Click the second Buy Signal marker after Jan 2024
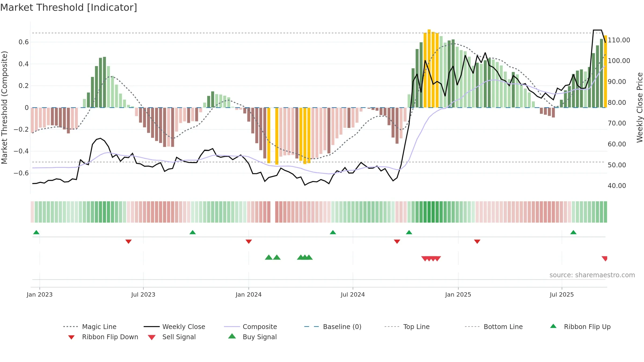 (x=277, y=257)
